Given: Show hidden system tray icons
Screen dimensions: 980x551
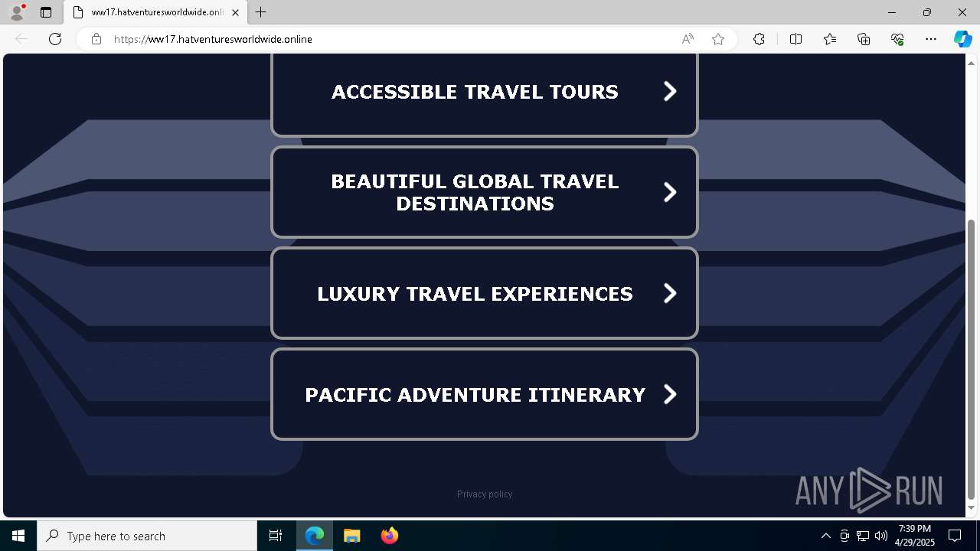Looking at the screenshot, I should point(825,536).
